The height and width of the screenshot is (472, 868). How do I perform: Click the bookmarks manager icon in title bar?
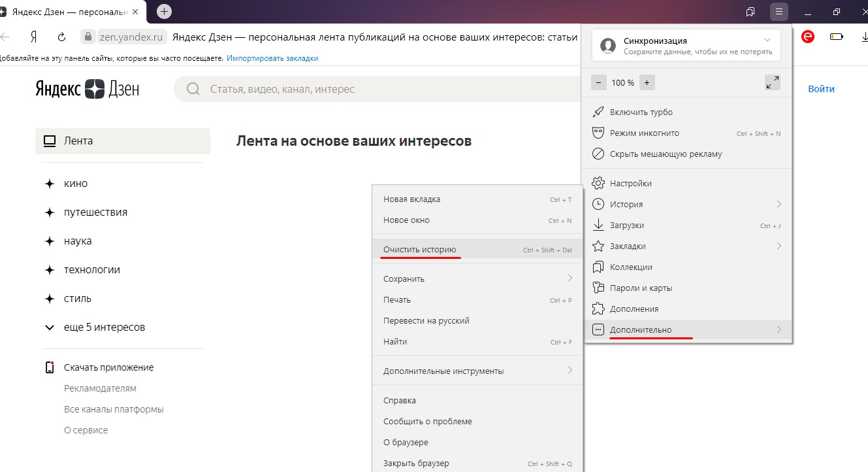pos(750,12)
